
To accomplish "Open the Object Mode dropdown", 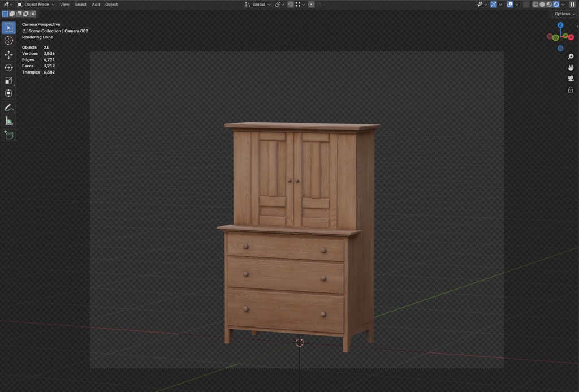I will 36,4.
